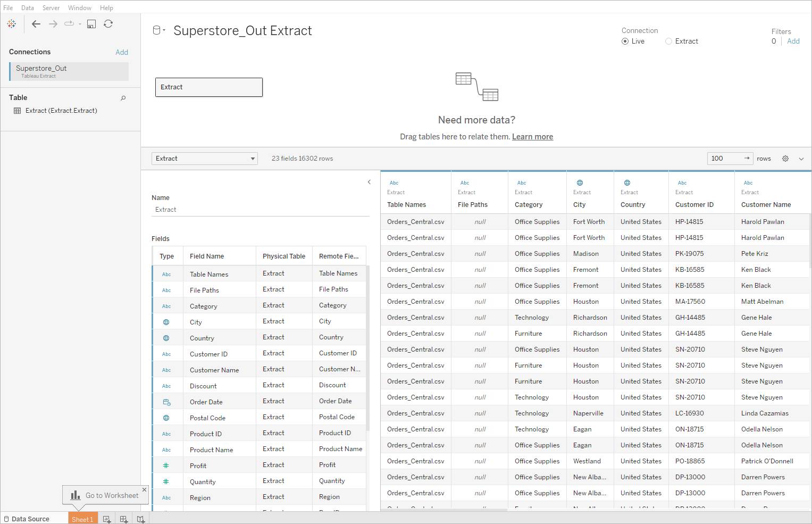
Task: Change Table Names column Abc type icon
Action: [x=394, y=182]
